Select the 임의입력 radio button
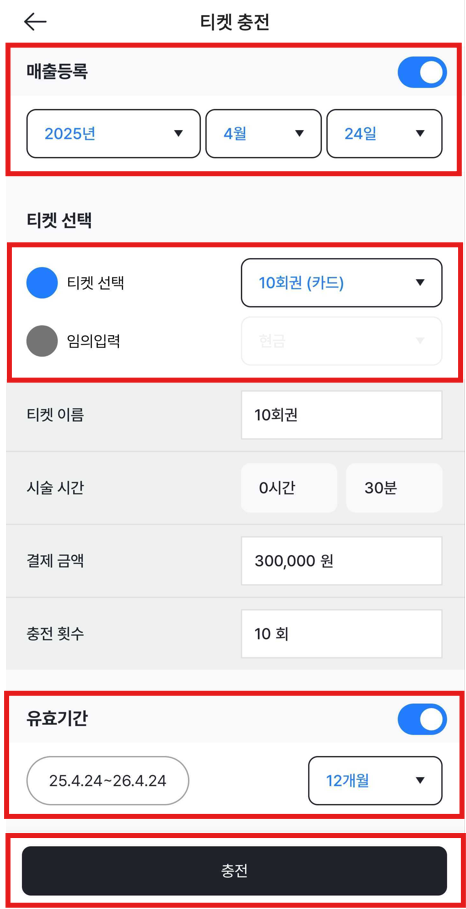The width and height of the screenshot is (466, 909). pos(42,341)
